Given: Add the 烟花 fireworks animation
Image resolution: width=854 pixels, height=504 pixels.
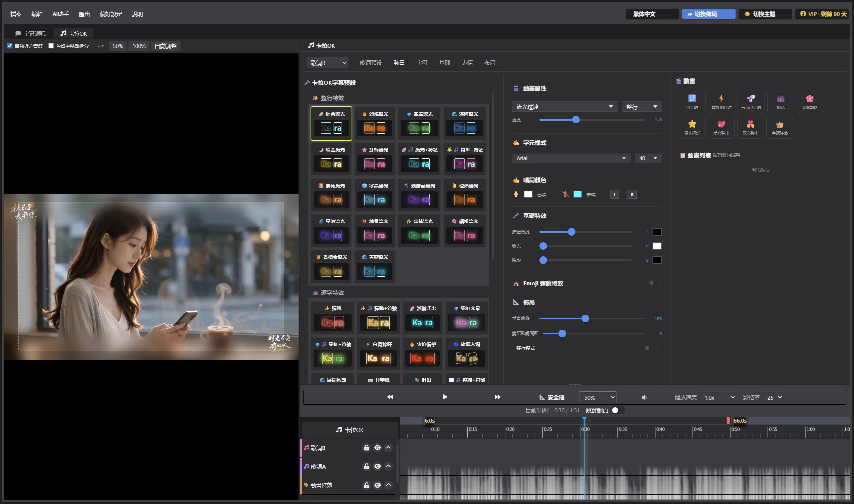Looking at the screenshot, I should click(x=780, y=102).
